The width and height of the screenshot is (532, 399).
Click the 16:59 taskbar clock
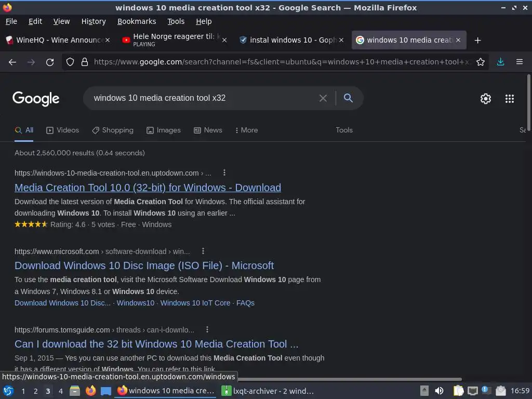click(520, 391)
